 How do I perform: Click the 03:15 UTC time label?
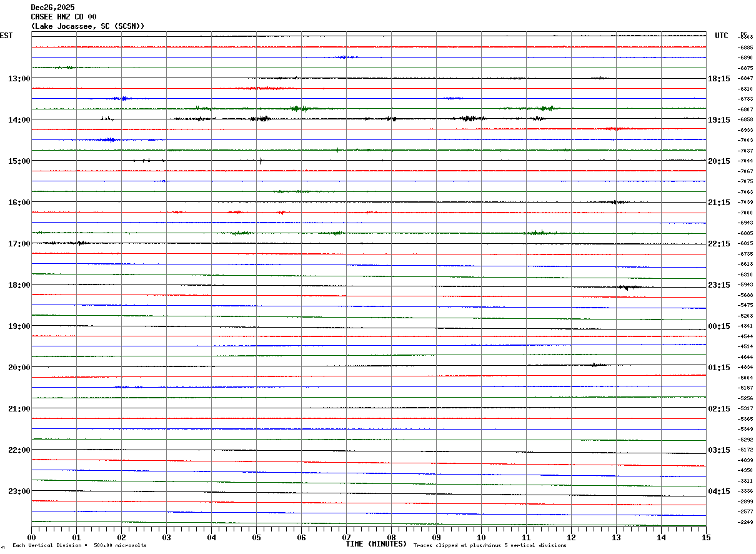(719, 450)
